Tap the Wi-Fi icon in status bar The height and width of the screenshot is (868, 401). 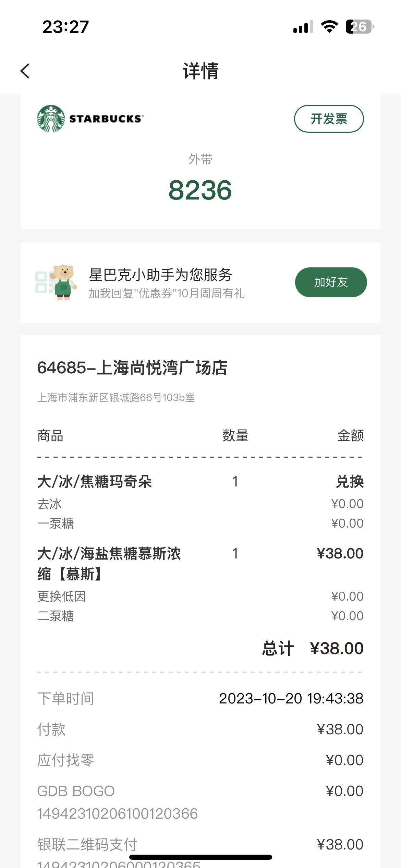coord(329,27)
